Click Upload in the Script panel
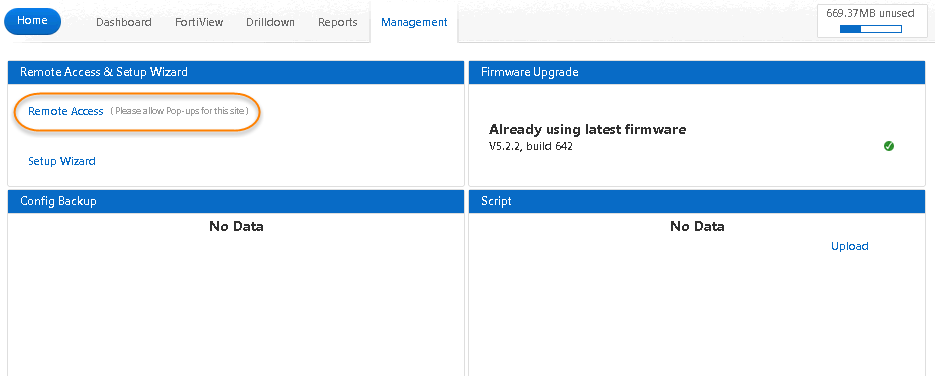Image resolution: width=935 pixels, height=376 pixels. click(849, 246)
